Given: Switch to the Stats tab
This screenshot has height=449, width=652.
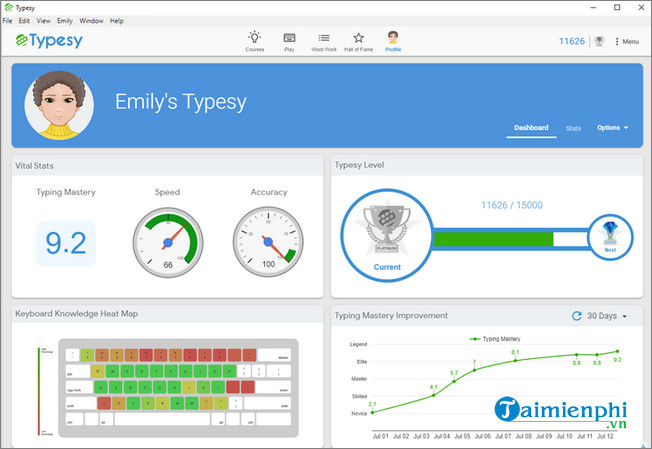Looking at the screenshot, I should [x=573, y=128].
